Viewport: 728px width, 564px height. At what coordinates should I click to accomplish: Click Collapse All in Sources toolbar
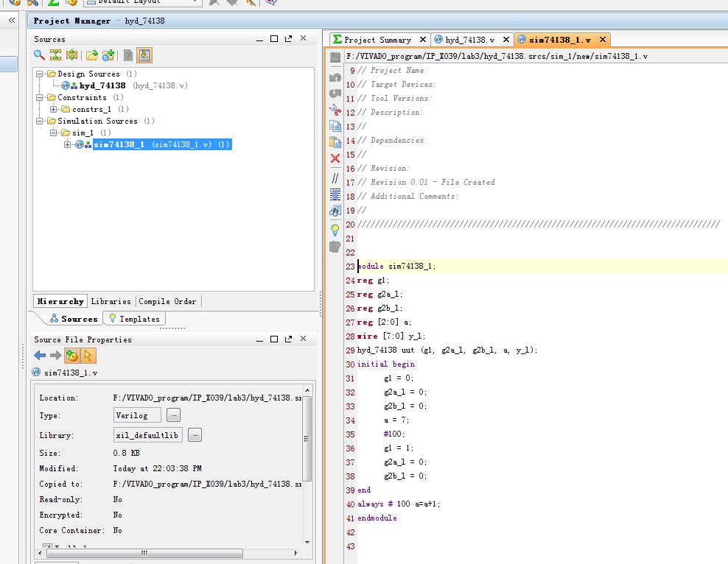coord(56,55)
